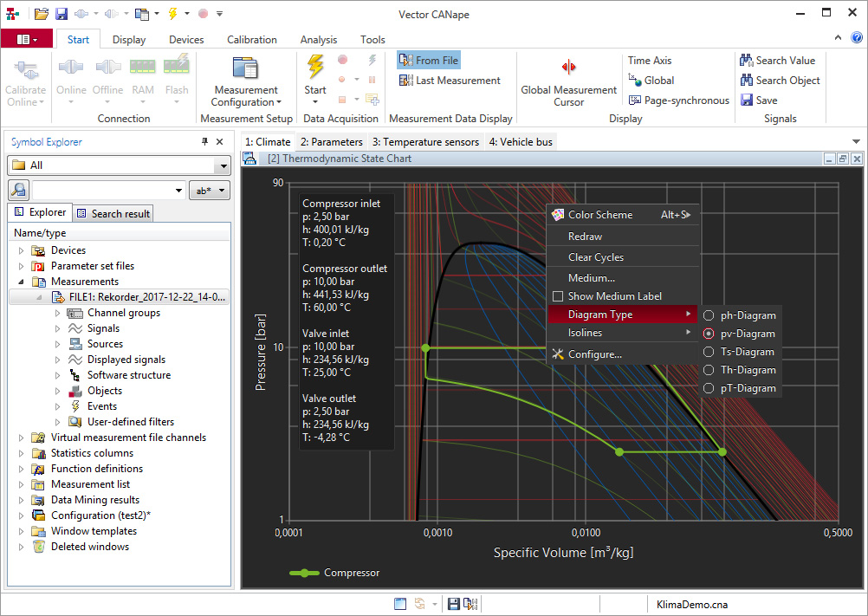Click the Compressor legend entry

[334, 573]
